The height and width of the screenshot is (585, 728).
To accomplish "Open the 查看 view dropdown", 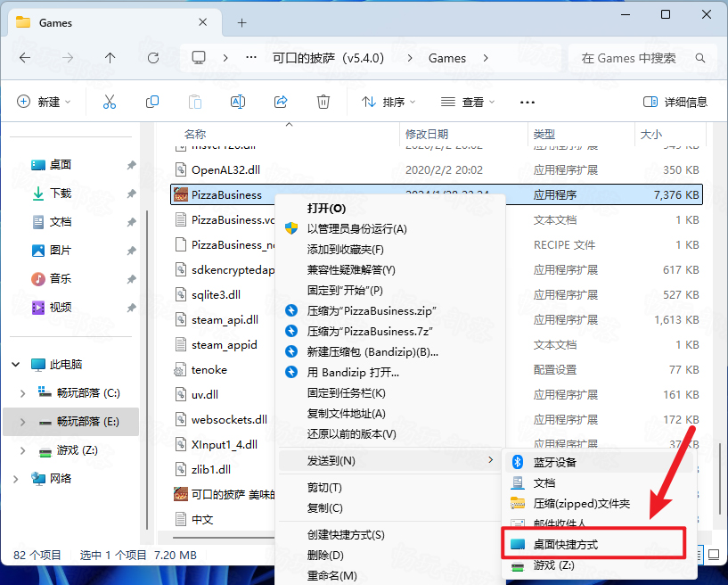I will (x=468, y=102).
